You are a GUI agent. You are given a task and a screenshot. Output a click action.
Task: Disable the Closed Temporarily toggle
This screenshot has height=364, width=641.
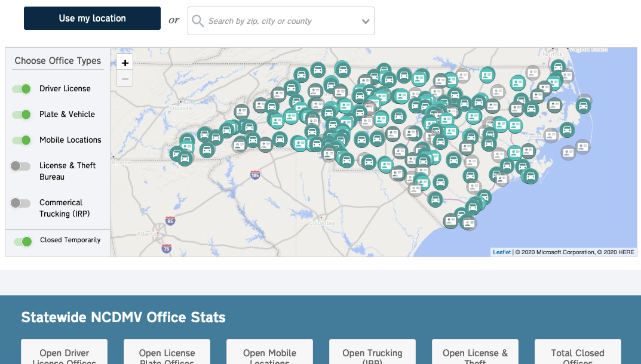click(x=22, y=241)
